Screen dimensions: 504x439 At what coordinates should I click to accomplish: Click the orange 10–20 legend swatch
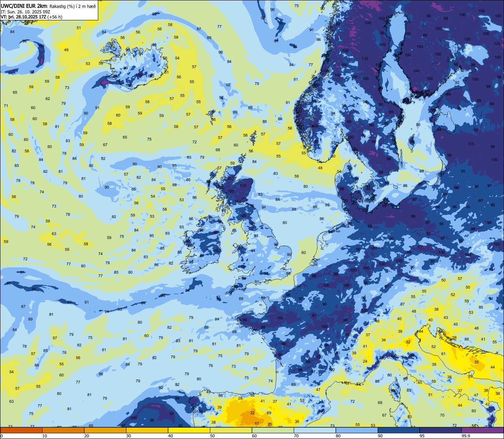click(63, 430)
